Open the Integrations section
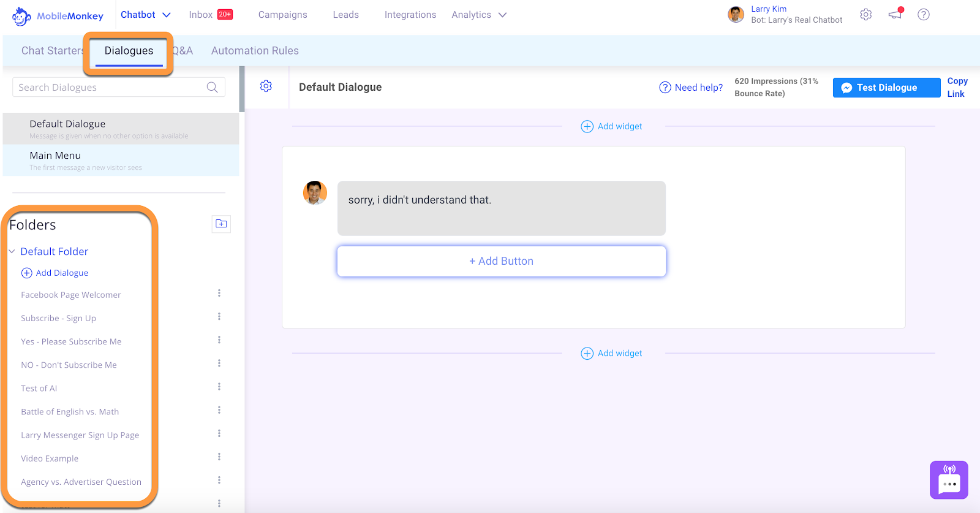 (x=410, y=15)
